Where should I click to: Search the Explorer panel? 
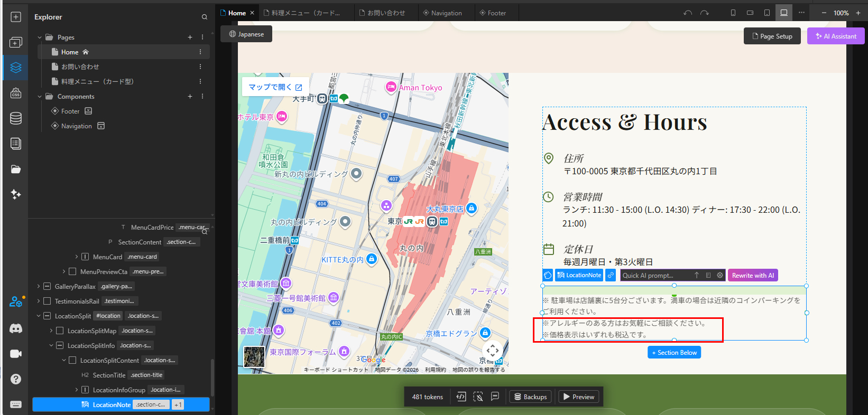pos(205,17)
